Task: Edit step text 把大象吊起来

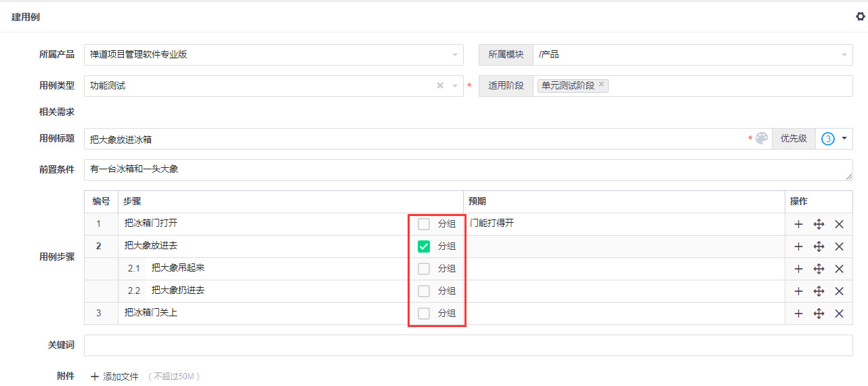Action: (278, 268)
